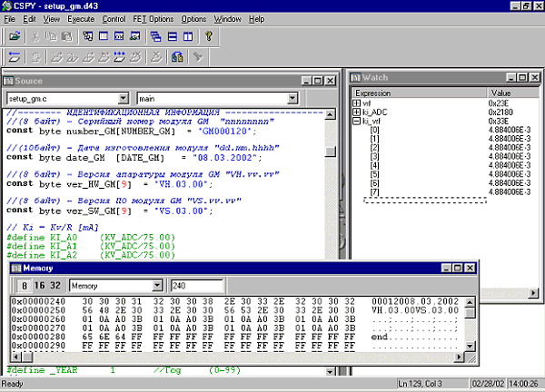The image size is (545, 392).
Task: Select the ki_vrf [0] watch row
Action: coord(446,130)
